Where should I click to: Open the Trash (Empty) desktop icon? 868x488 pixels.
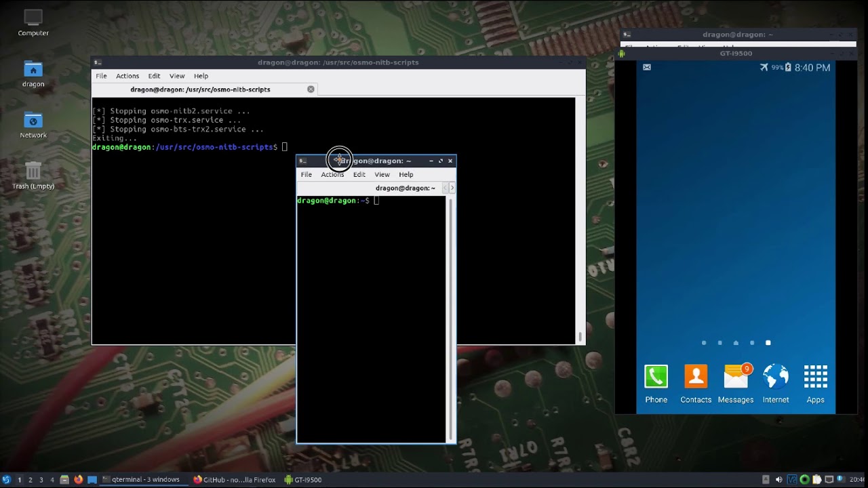point(33,176)
